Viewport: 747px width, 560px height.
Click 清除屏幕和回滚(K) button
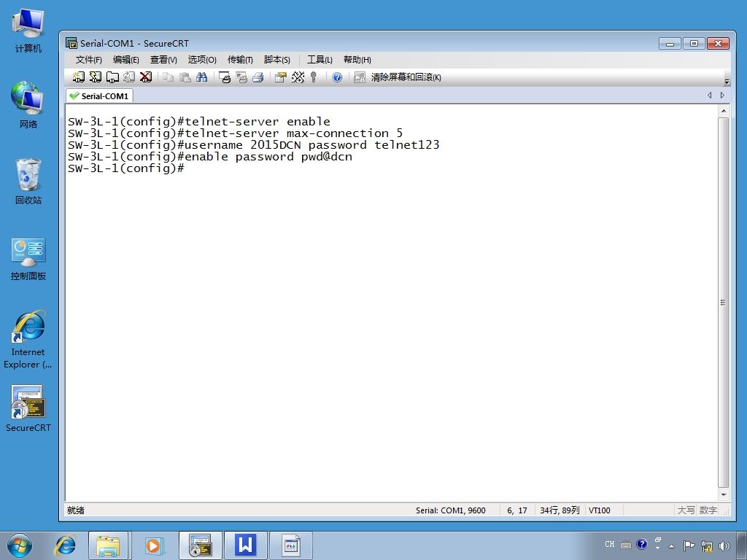[406, 77]
